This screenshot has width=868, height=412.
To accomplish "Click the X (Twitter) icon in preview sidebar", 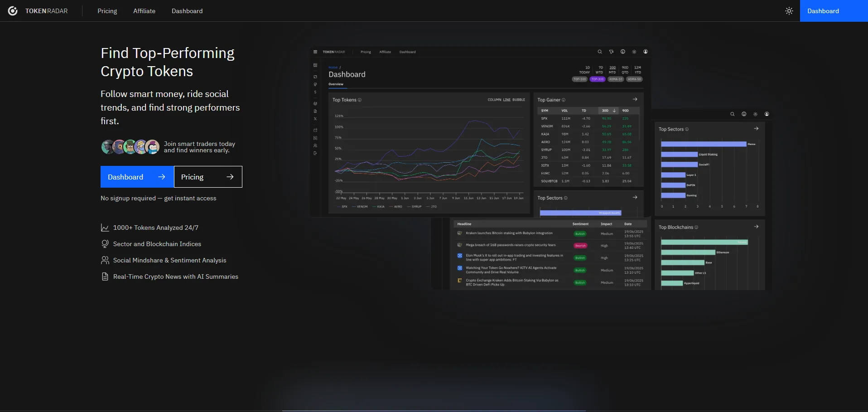I will tap(315, 119).
